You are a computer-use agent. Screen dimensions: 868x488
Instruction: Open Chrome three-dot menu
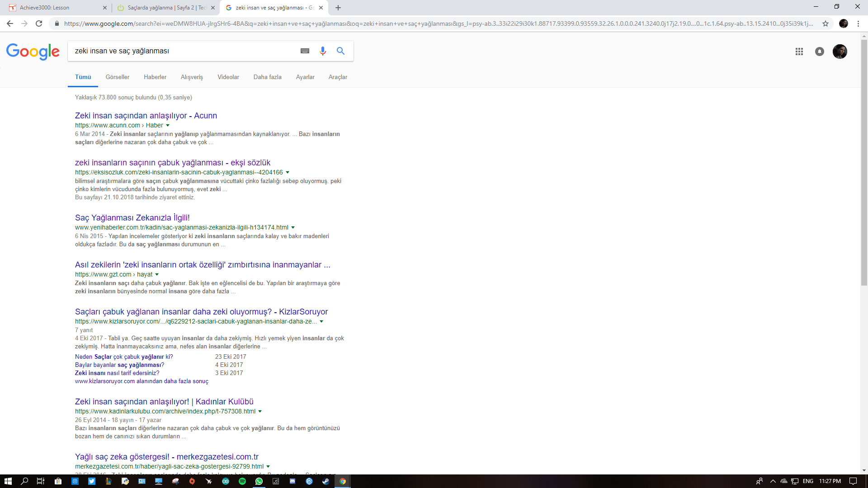coord(858,23)
